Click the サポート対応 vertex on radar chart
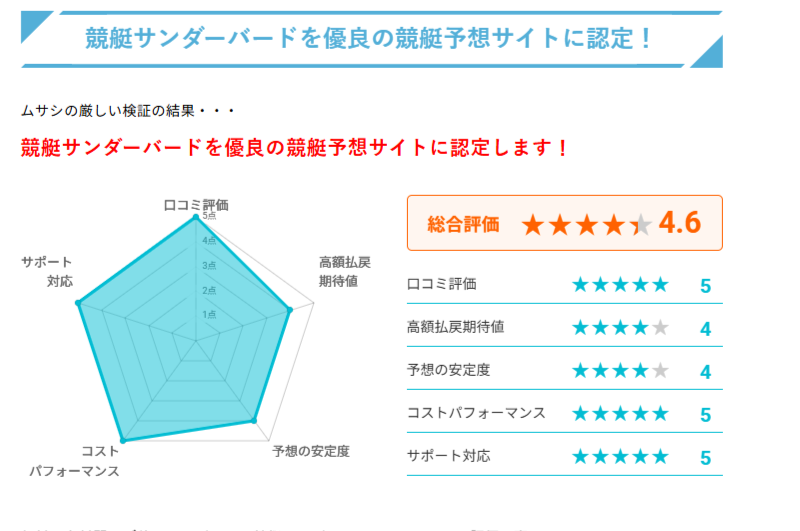This screenshot has width=800, height=531. (x=78, y=303)
